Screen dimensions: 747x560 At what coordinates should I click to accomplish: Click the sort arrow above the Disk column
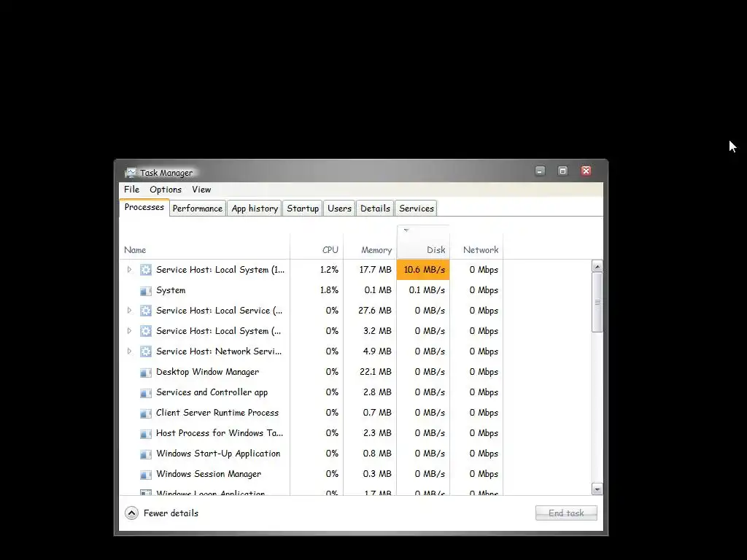406,230
